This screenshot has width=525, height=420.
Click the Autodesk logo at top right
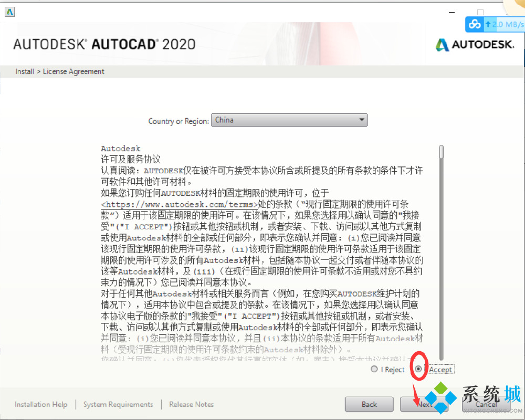pyautogui.click(x=475, y=45)
